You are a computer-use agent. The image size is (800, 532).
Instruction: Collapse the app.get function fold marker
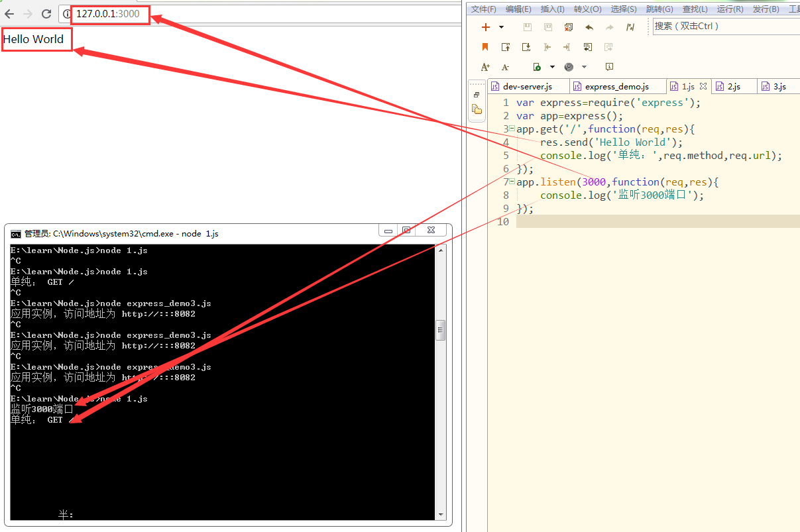pos(512,129)
